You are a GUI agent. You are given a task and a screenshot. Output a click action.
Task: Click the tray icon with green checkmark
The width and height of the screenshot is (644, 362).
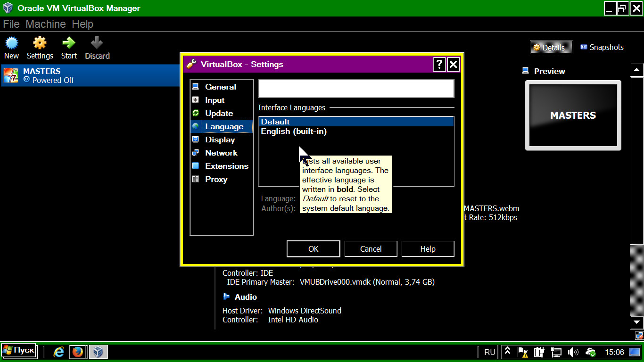[x=590, y=352]
